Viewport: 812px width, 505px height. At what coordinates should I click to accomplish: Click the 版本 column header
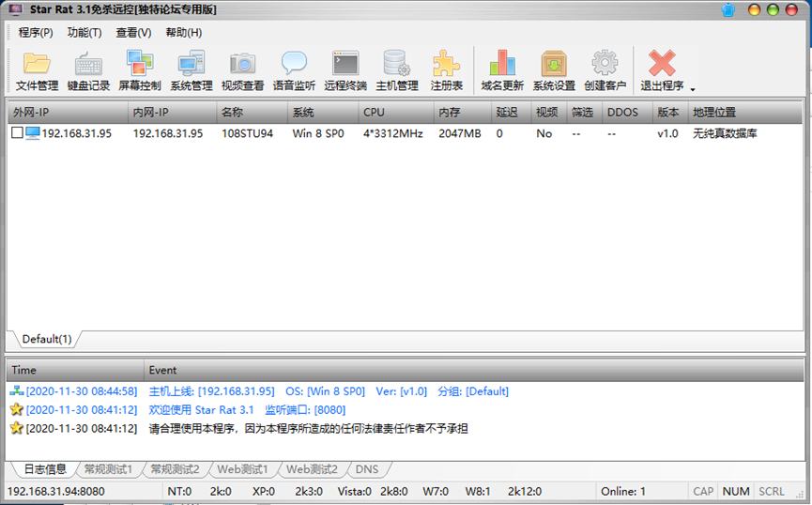670,113
